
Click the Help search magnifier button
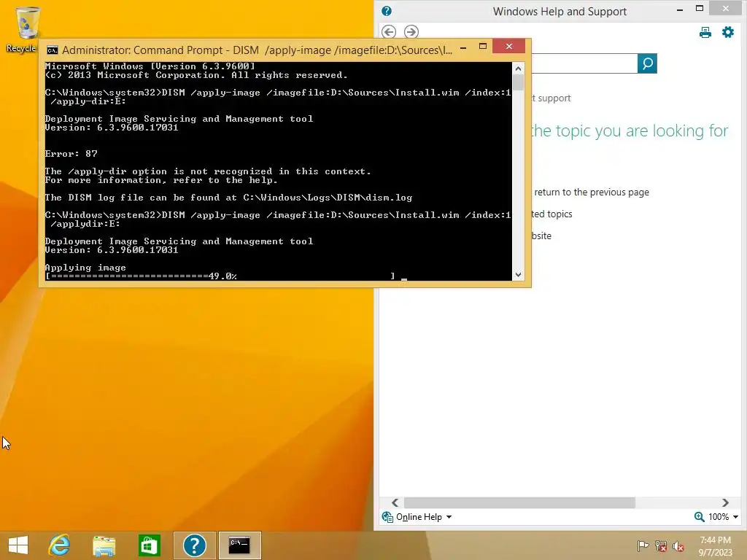[647, 63]
